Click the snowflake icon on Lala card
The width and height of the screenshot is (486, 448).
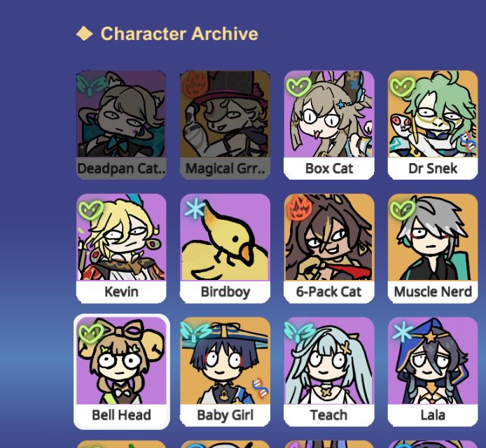[402, 332]
